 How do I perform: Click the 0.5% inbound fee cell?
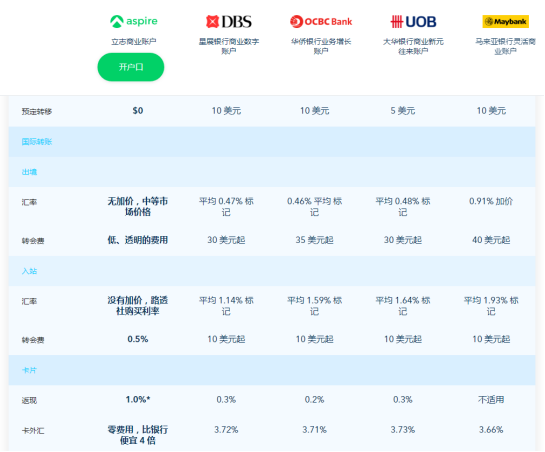pyautogui.click(x=138, y=339)
